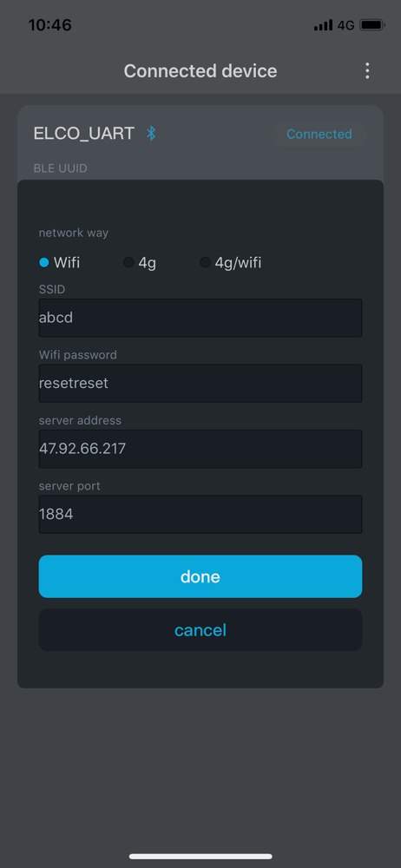The width and height of the screenshot is (401, 868).
Task: Tap the Connected status badge
Action: [319, 134]
